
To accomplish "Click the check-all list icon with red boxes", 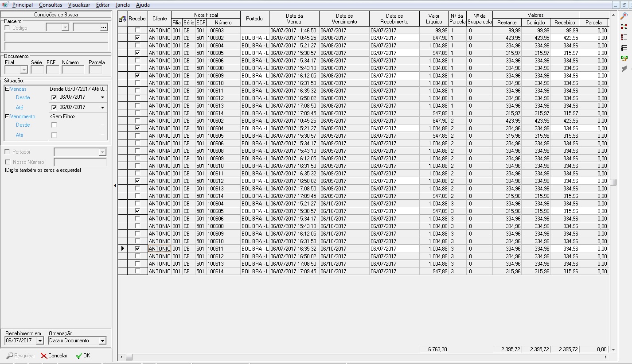I will tap(624, 37).
